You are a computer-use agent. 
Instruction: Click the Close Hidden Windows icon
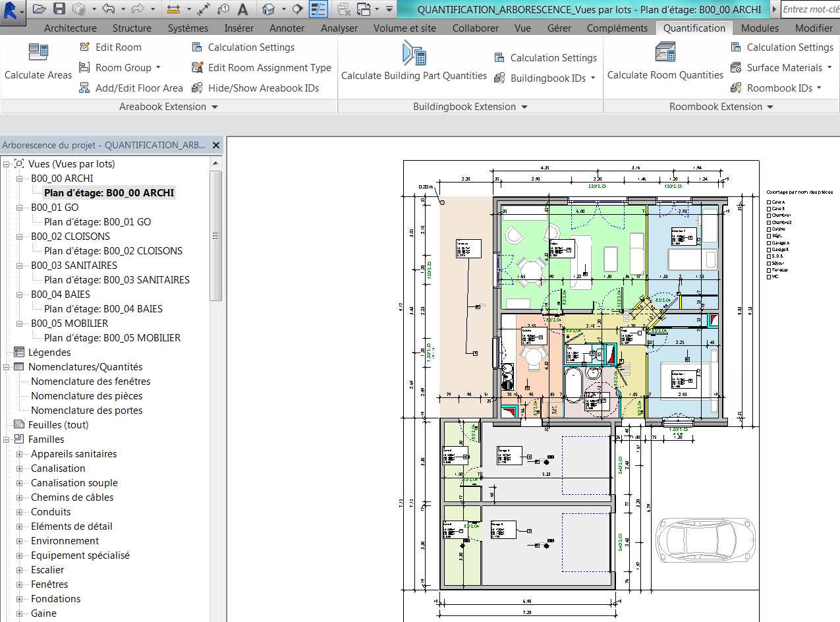pos(343,9)
